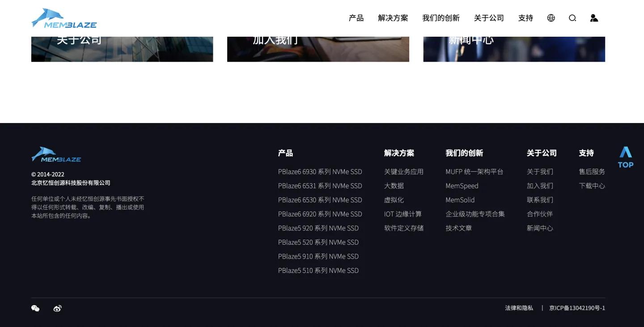Click the Memblaze dolphin logo in header

tap(64, 18)
